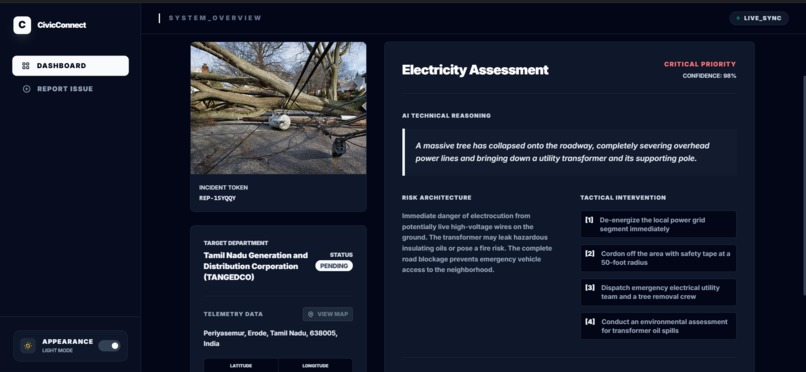
Task: Click the CRITICAL PRIORITY label
Action: pyautogui.click(x=700, y=64)
